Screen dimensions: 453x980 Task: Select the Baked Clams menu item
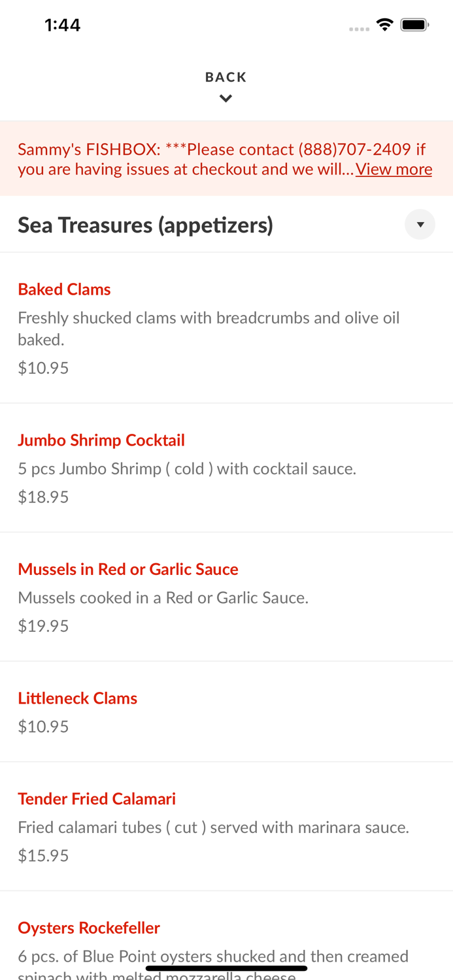pyautogui.click(x=64, y=289)
